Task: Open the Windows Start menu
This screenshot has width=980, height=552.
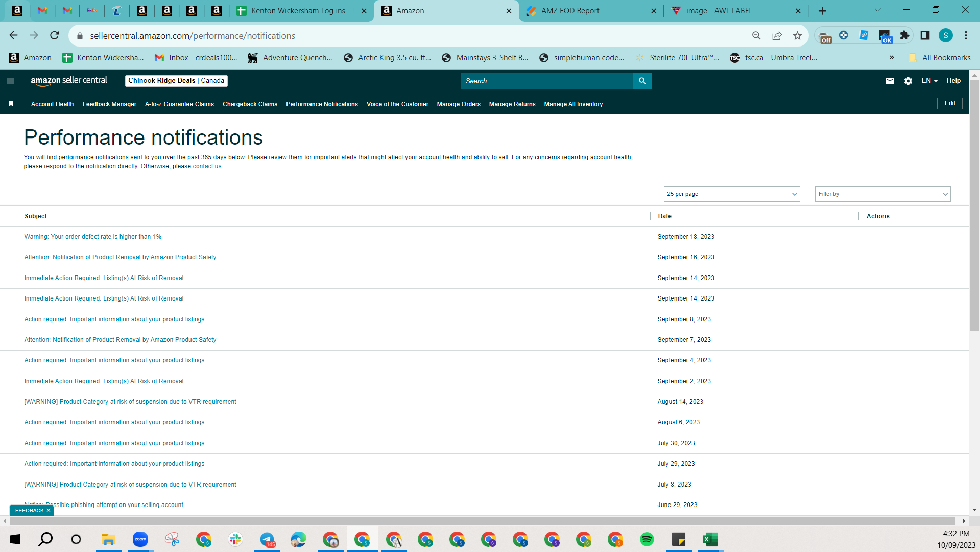Action: click(14, 539)
